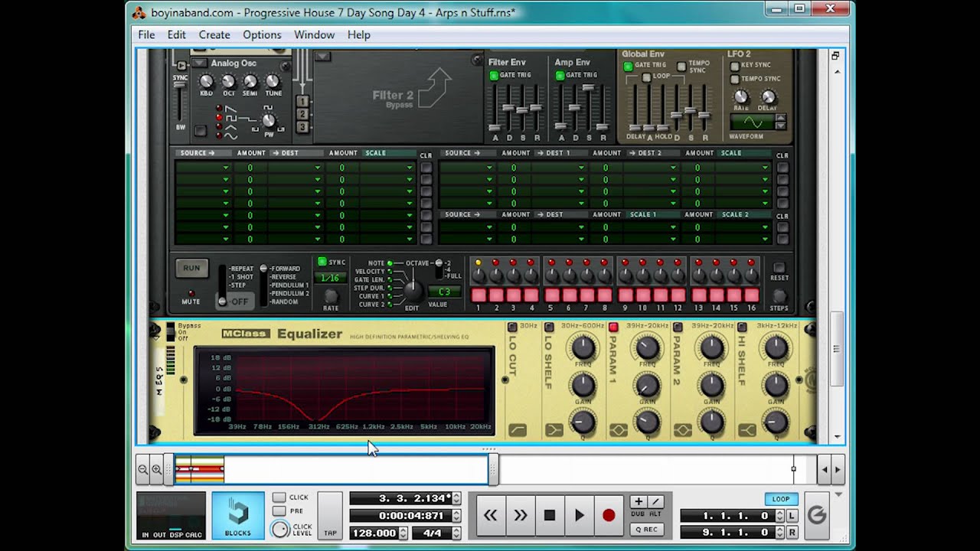Toggle the Blocks button

coord(237,515)
